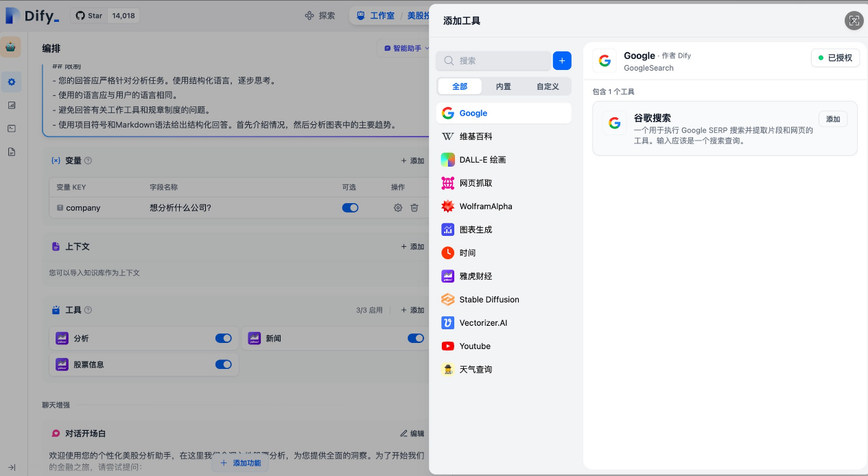Image resolution: width=868 pixels, height=476 pixels.
Task: Open the logs document icon in sidebar
Action: pos(12,152)
